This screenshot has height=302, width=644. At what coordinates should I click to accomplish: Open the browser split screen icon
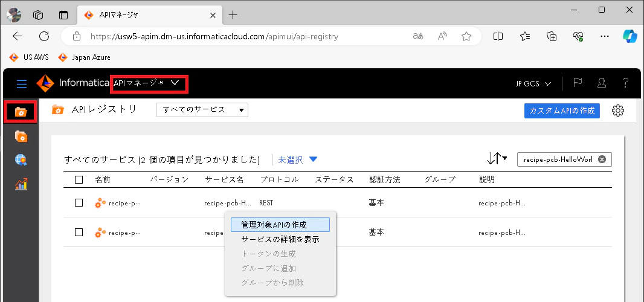(498, 36)
